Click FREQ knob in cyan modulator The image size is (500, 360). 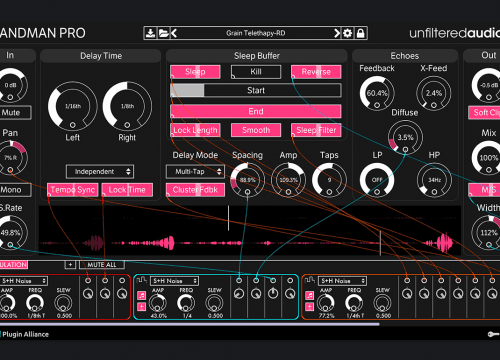tap(186, 303)
